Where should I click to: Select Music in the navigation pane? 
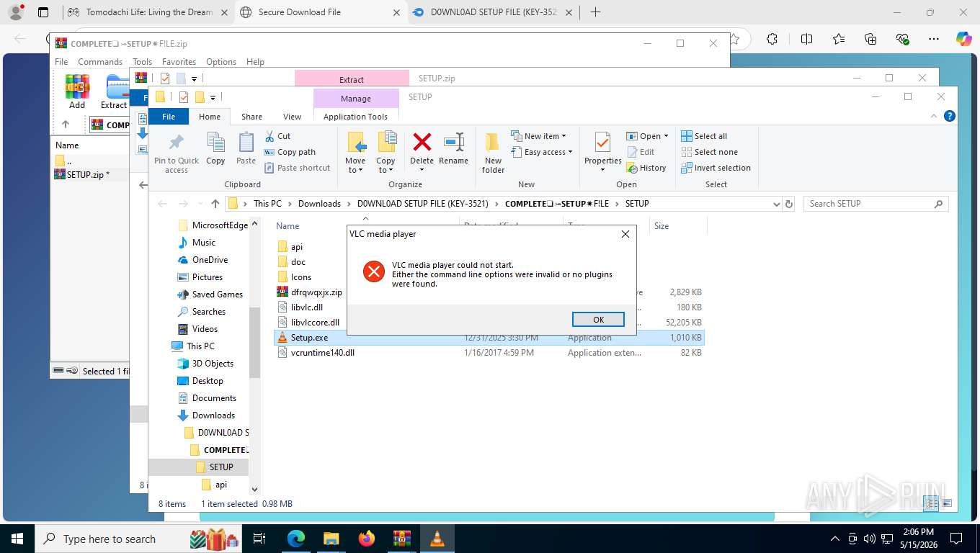(204, 243)
